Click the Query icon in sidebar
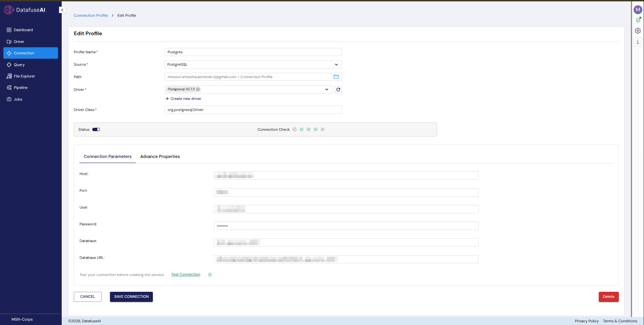Image resolution: width=644 pixels, height=325 pixels. [x=9, y=65]
